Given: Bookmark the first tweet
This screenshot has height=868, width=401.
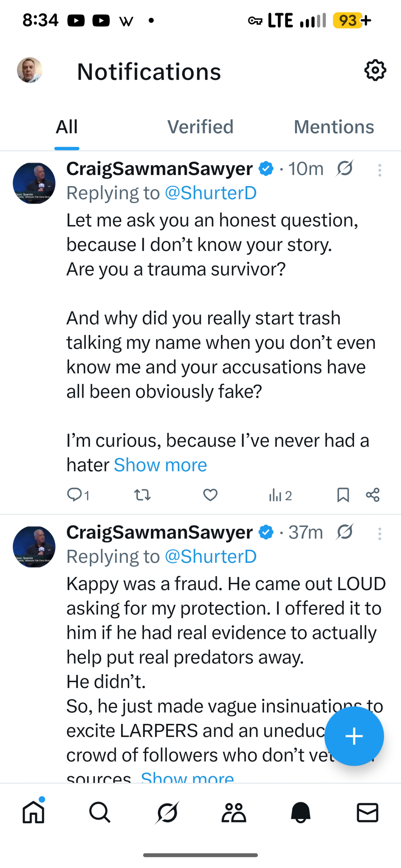Looking at the screenshot, I should point(343,495).
